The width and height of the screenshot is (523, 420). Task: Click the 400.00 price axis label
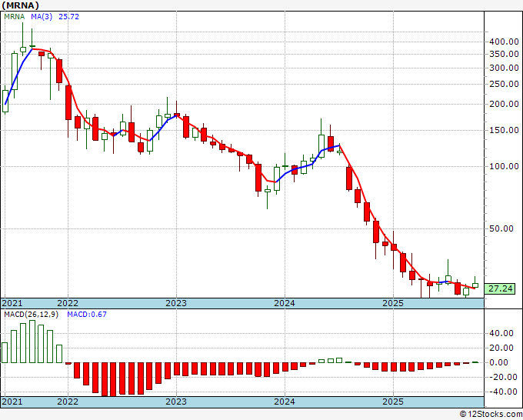point(504,42)
